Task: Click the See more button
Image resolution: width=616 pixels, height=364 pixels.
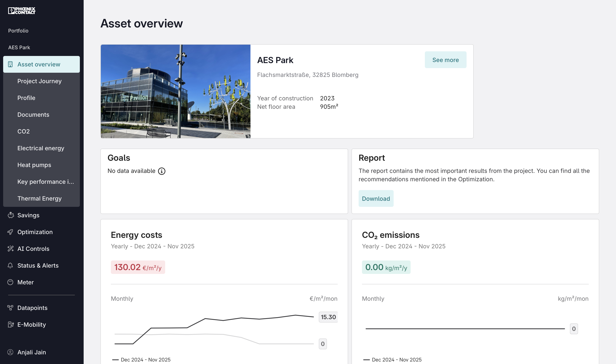Action: (445, 60)
